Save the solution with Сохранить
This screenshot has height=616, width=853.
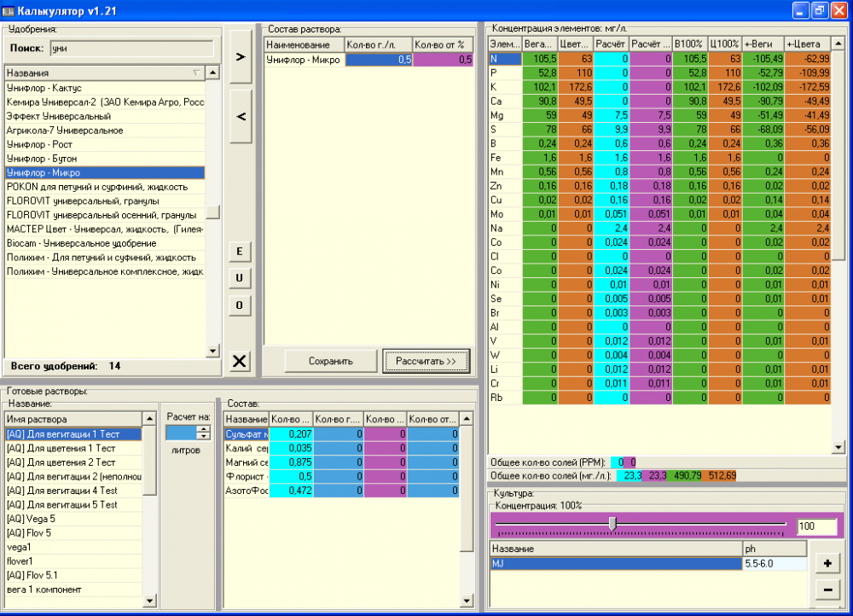click(x=331, y=361)
